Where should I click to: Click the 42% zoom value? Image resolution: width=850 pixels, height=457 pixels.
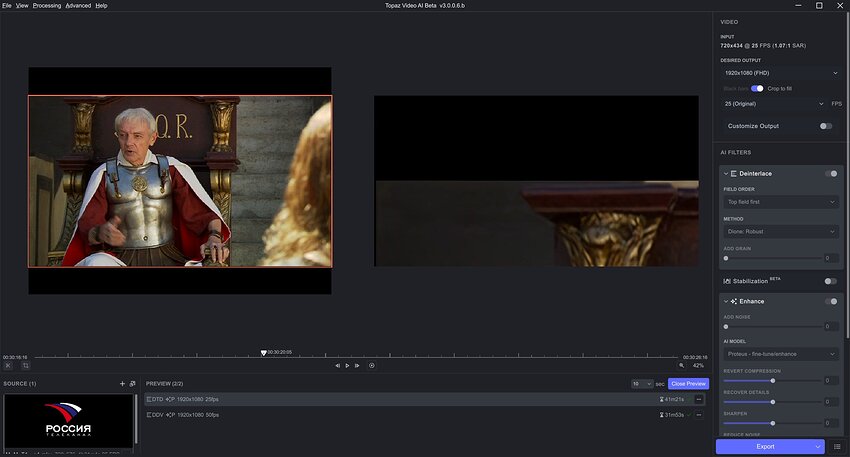[698, 366]
